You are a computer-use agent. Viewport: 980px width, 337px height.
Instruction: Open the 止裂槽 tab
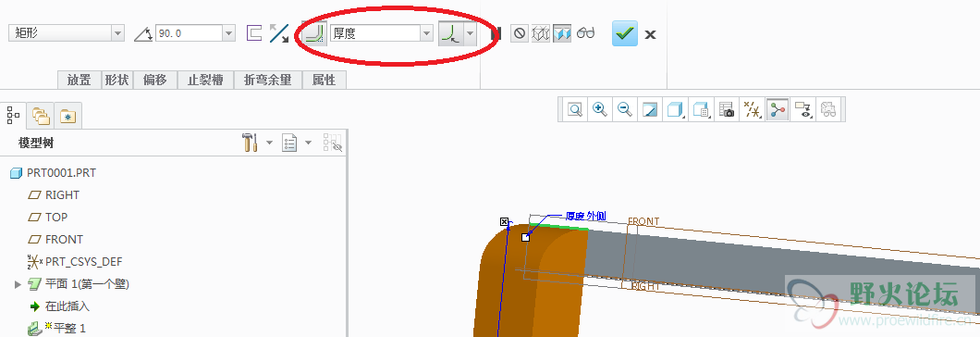[205, 80]
